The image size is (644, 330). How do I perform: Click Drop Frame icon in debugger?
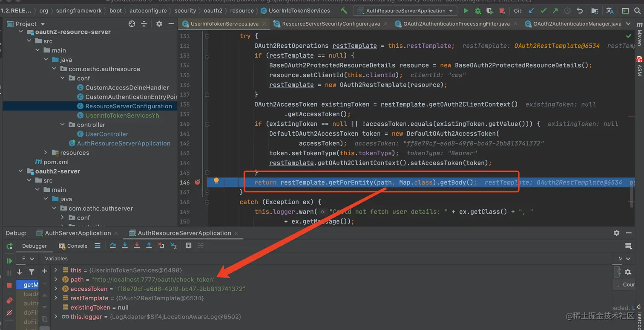161,246
